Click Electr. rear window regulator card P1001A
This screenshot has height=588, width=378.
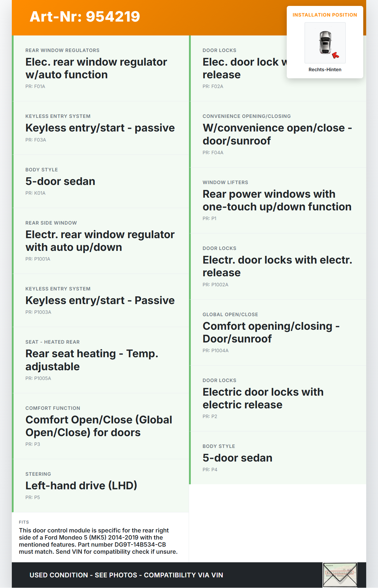click(100, 241)
